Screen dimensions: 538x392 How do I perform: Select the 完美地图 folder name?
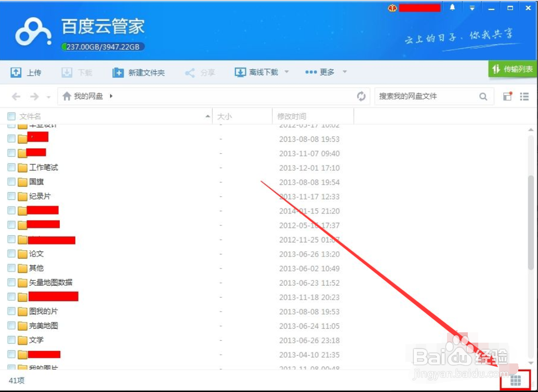[x=44, y=326]
